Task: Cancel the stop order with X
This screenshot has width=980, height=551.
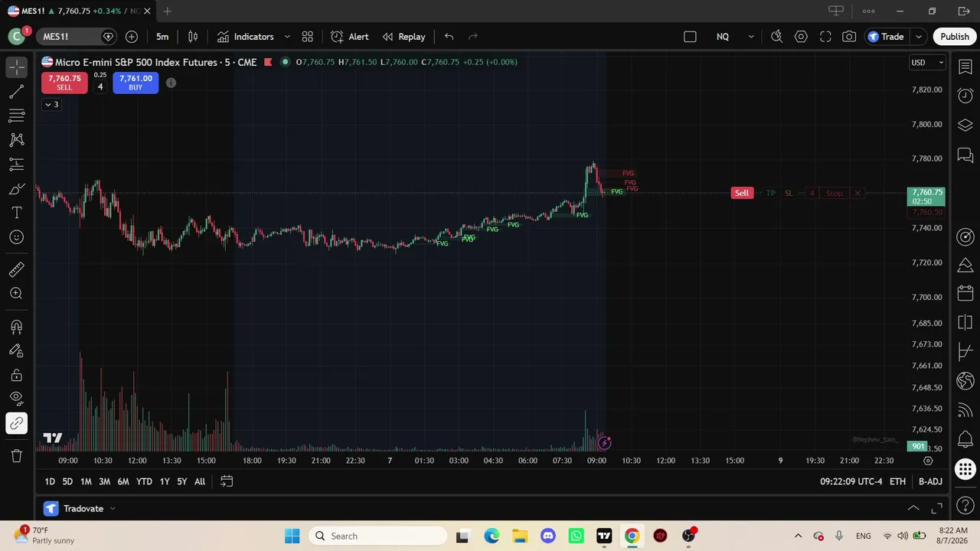Action: (857, 193)
